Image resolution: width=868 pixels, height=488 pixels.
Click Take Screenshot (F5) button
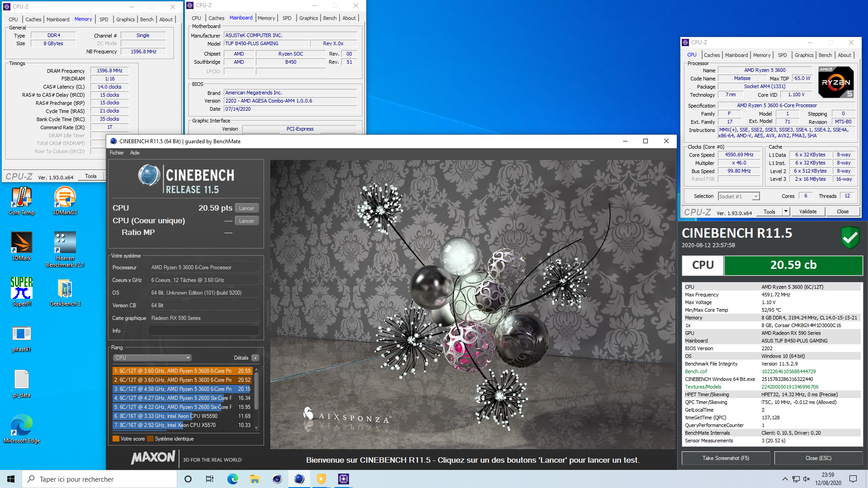point(726,458)
